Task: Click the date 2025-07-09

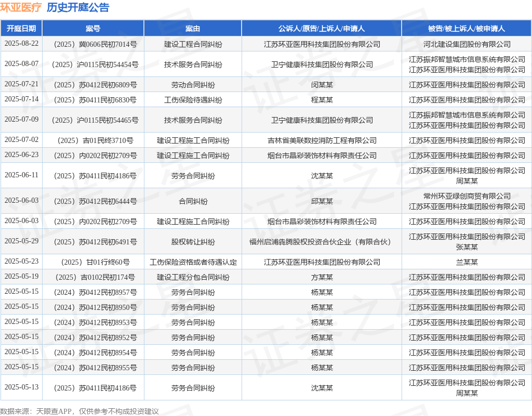Action: pos(21,119)
